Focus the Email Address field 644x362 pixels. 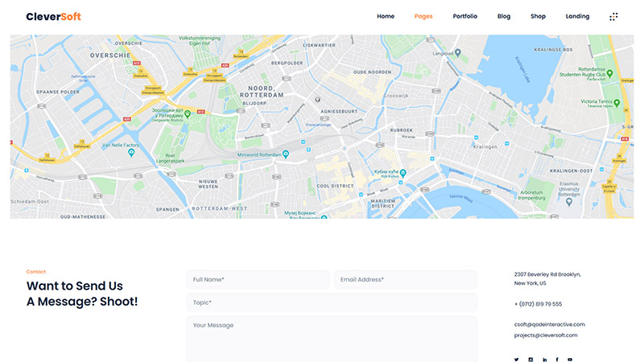click(405, 279)
